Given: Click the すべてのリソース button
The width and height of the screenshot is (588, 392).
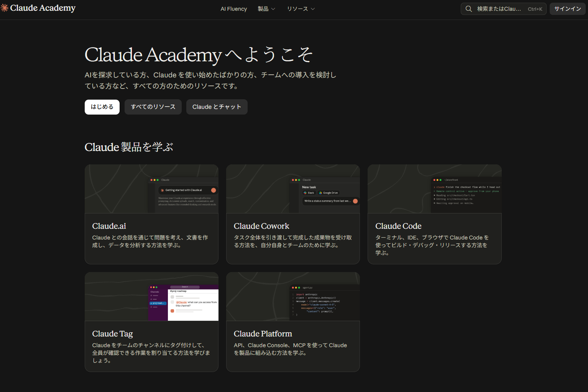Looking at the screenshot, I should tap(153, 107).
